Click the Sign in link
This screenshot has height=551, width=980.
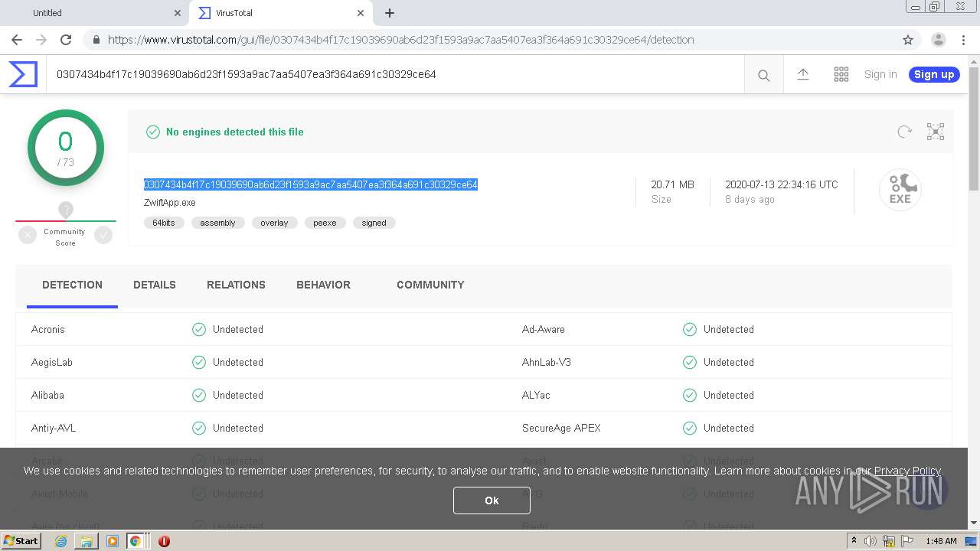880,74
